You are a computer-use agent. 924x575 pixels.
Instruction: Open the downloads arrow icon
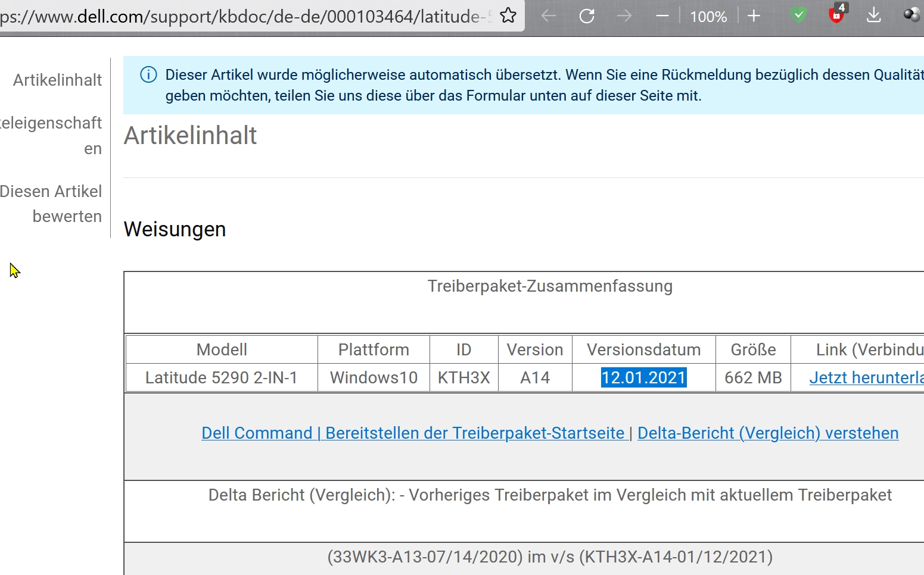tap(874, 15)
